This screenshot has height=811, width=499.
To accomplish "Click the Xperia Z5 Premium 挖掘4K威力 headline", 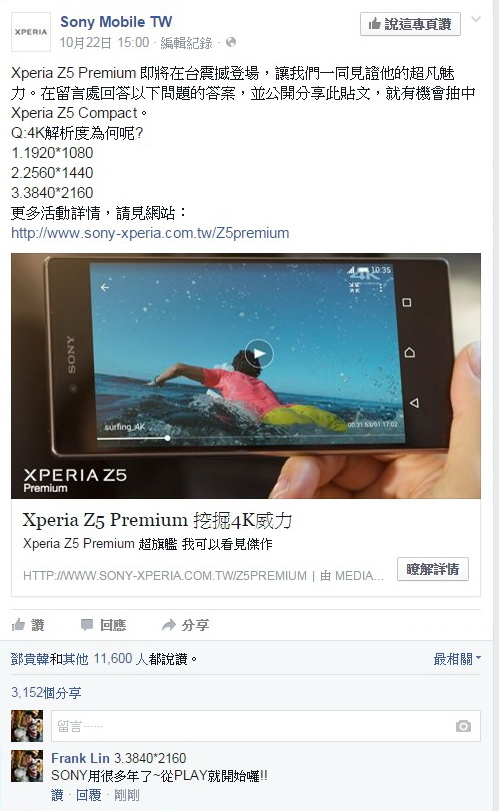I will [157, 520].
